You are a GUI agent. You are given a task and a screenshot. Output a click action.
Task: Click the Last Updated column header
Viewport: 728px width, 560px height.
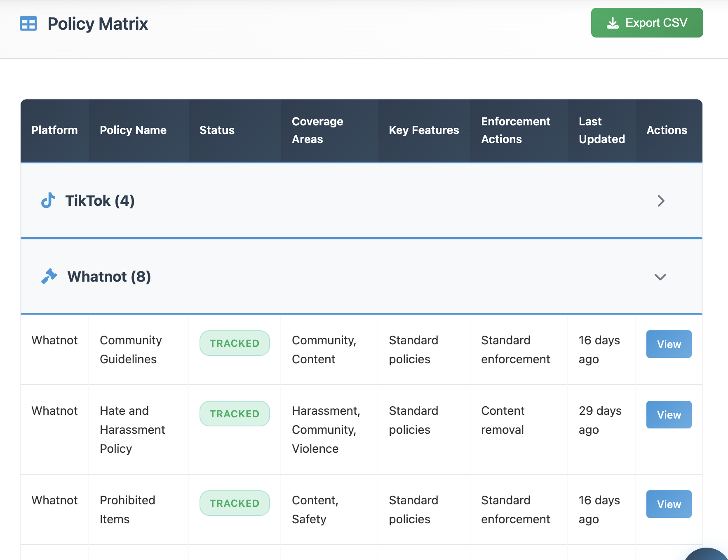tap(602, 130)
